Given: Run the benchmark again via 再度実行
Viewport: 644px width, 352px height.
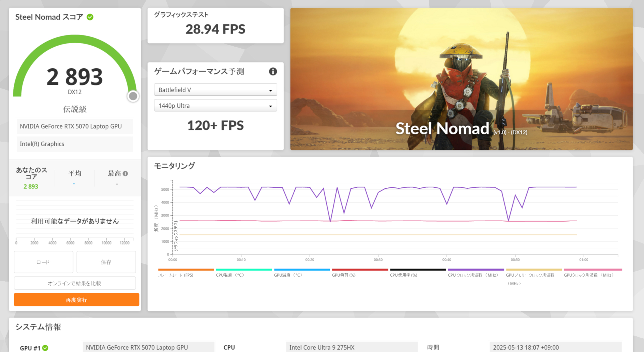Looking at the screenshot, I should pos(76,299).
